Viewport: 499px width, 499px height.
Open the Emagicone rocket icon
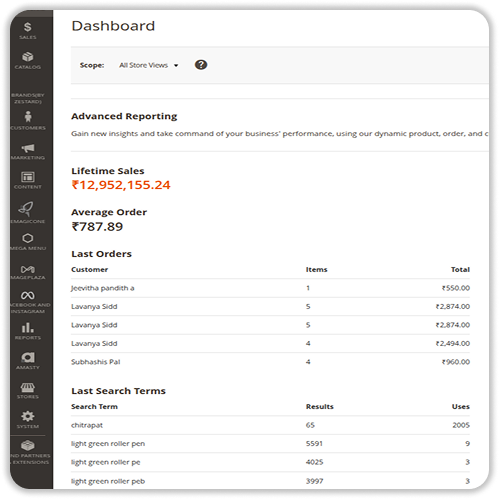coord(27,209)
